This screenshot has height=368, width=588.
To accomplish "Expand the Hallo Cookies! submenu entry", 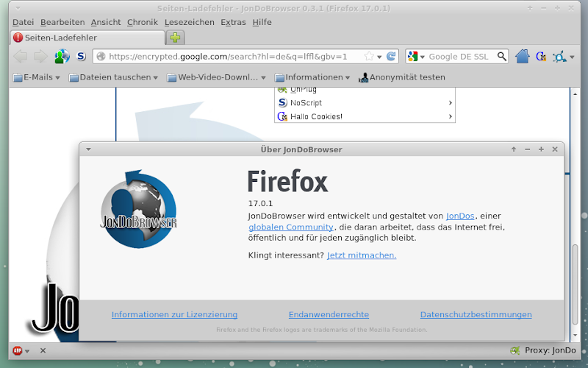I will tap(365, 116).
